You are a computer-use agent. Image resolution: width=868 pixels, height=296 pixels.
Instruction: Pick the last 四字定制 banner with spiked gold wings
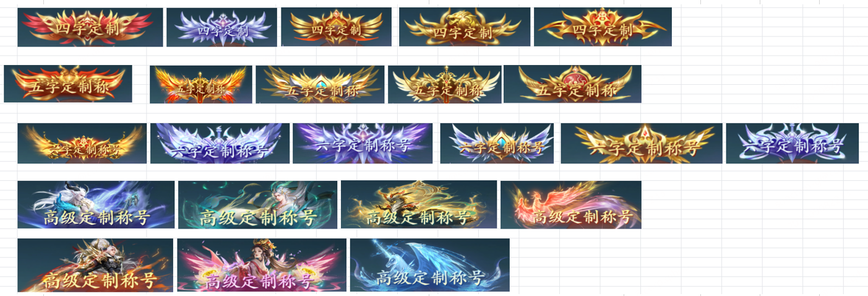click(603, 27)
